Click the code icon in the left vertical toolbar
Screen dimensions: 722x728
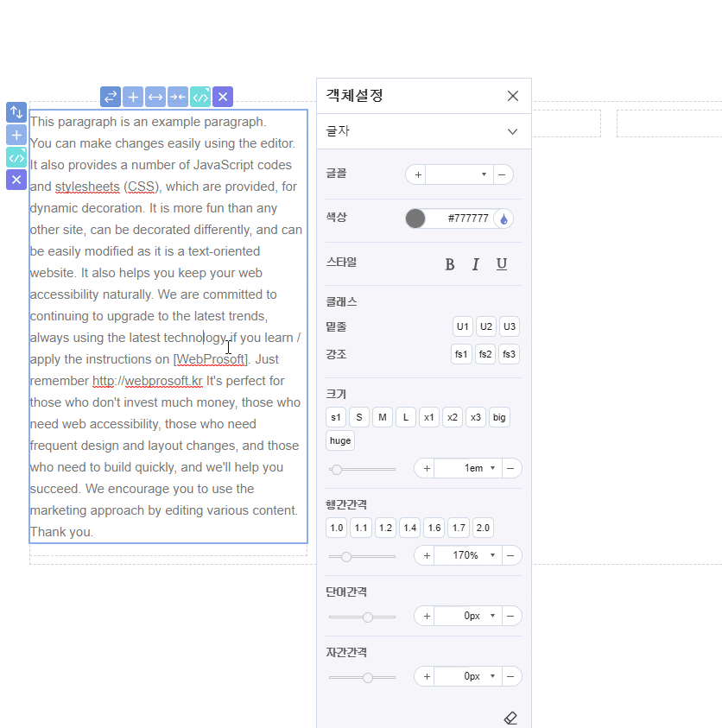(16, 157)
